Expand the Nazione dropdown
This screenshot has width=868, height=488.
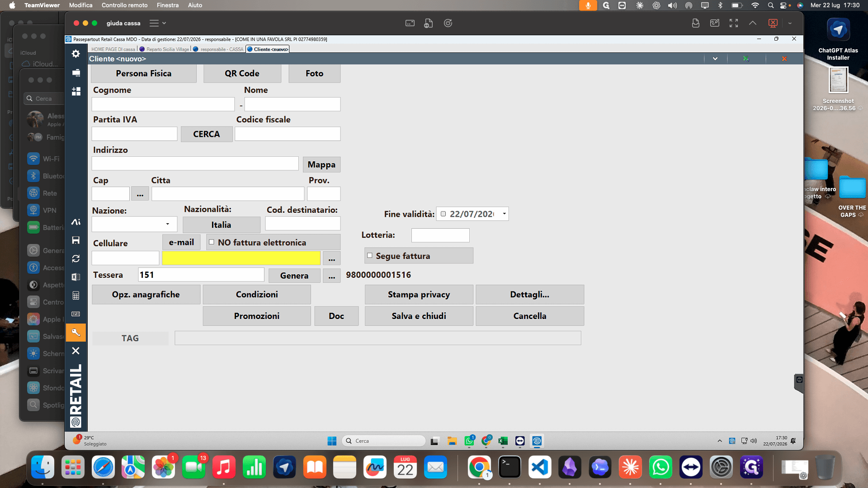pyautogui.click(x=168, y=224)
